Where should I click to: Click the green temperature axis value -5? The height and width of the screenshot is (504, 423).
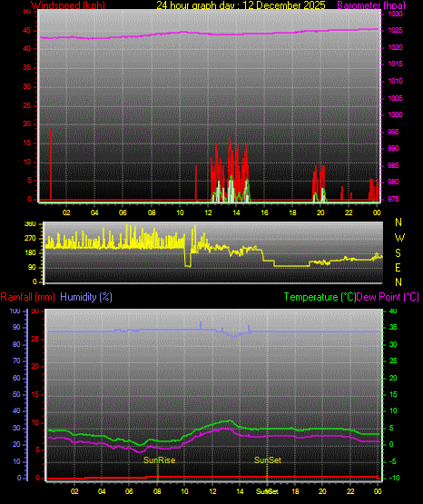pos(393,462)
